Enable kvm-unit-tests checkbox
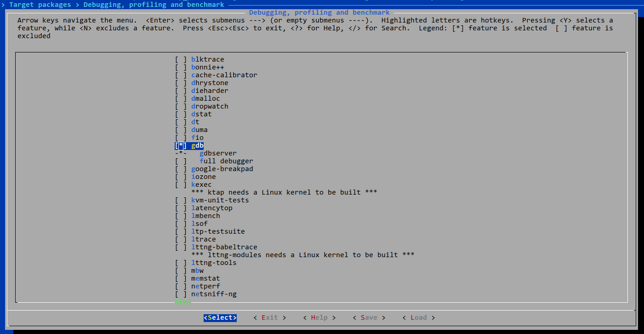The width and height of the screenshot is (644, 334). (181, 200)
